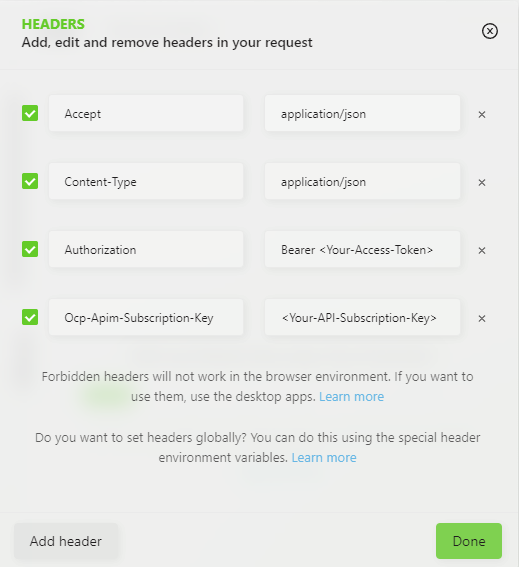Edit the Your-API-Subscription-Key value field
The height and width of the screenshot is (567, 519).
[x=362, y=317]
